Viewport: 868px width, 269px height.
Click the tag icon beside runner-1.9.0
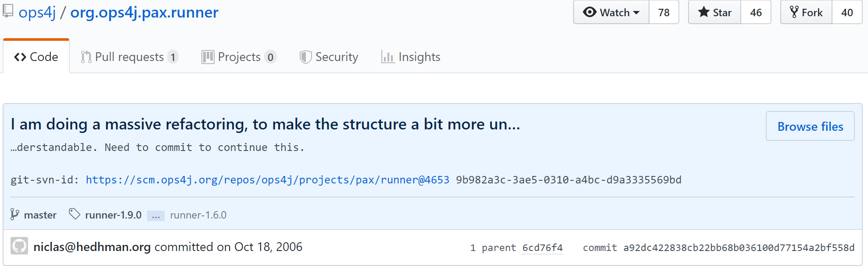pos(75,214)
